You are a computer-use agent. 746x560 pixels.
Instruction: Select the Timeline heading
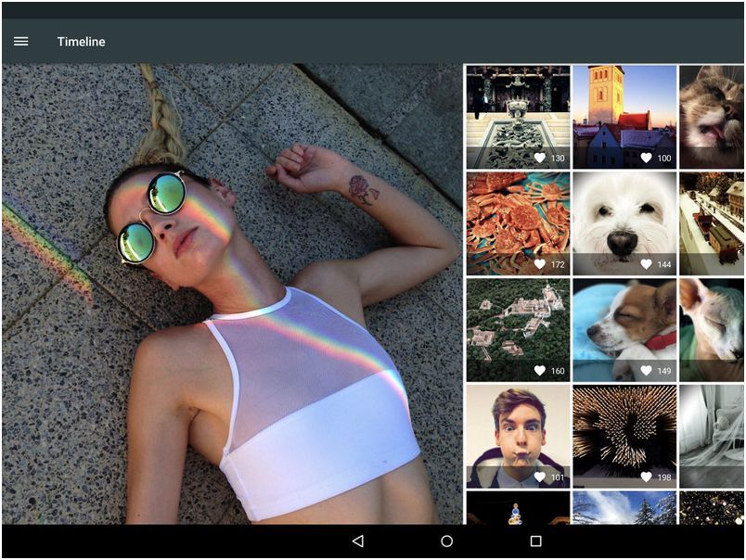[81, 41]
